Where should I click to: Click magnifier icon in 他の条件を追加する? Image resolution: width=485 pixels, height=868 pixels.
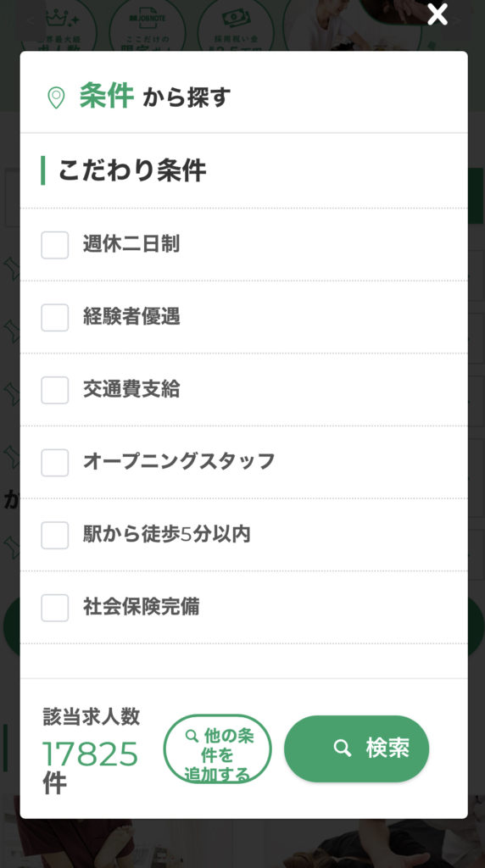[x=192, y=736]
